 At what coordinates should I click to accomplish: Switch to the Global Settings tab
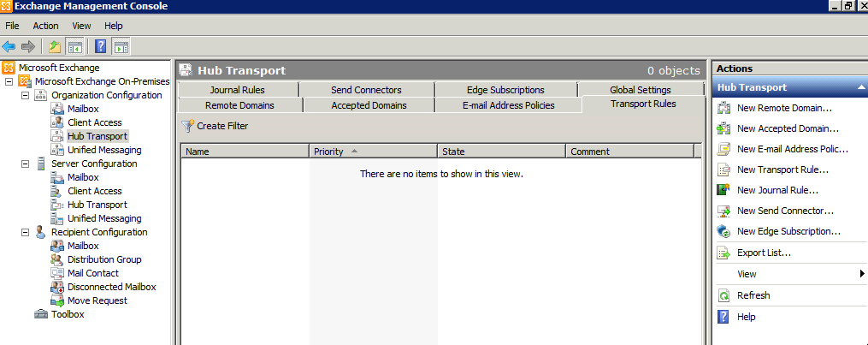[641, 90]
